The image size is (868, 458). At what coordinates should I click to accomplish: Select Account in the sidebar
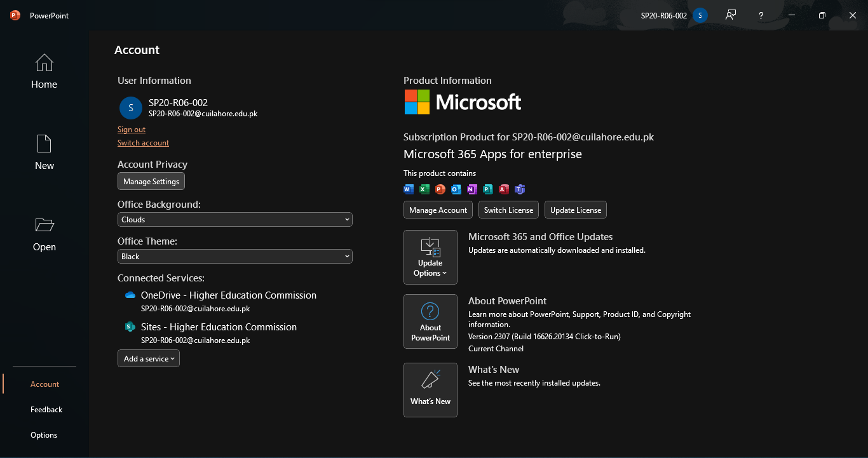coord(44,384)
